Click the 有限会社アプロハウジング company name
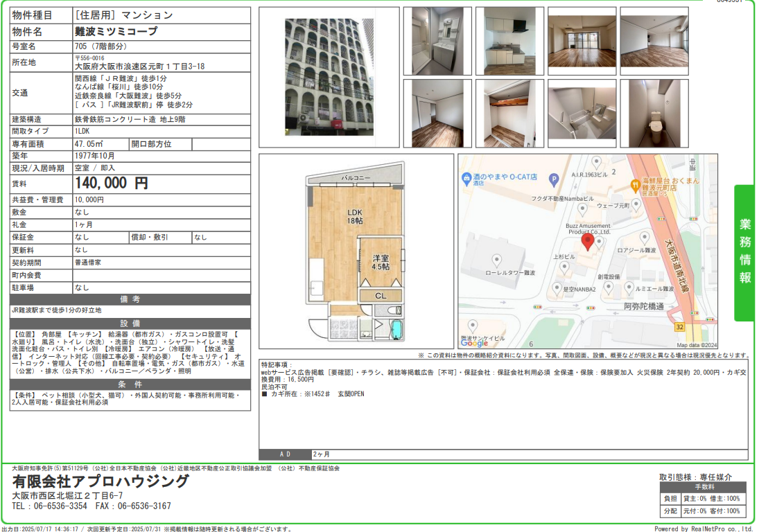 click(x=101, y=481)
